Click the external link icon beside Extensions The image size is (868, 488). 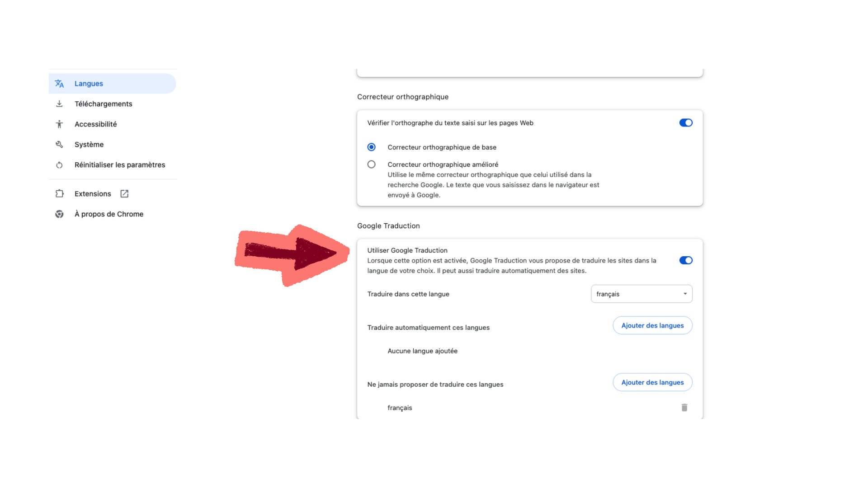[x=124, y=194]
